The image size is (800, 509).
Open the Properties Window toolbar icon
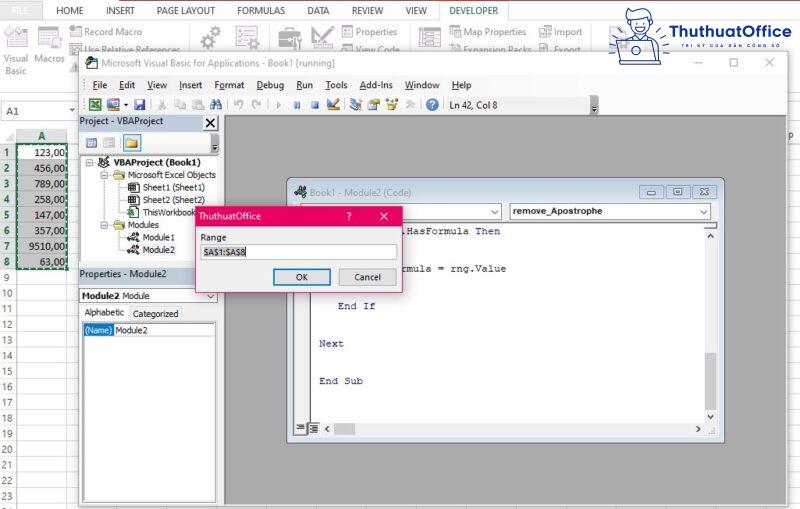(x=373, y=105)
